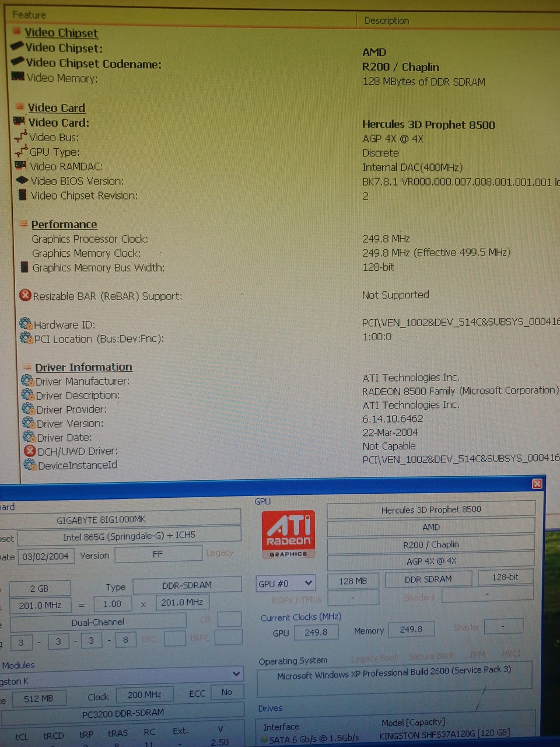
Task: Open the GPU #0 selector dropdown
Action: (286, 583)
